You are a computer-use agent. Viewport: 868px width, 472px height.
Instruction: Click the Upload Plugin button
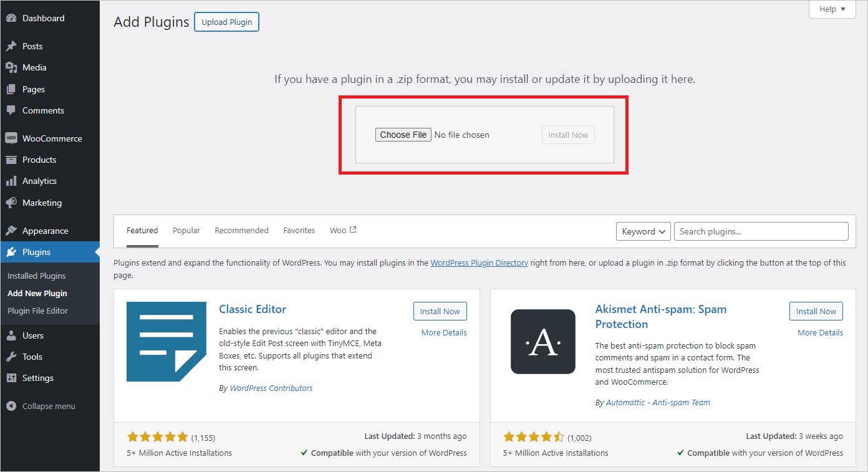(226, 22)
